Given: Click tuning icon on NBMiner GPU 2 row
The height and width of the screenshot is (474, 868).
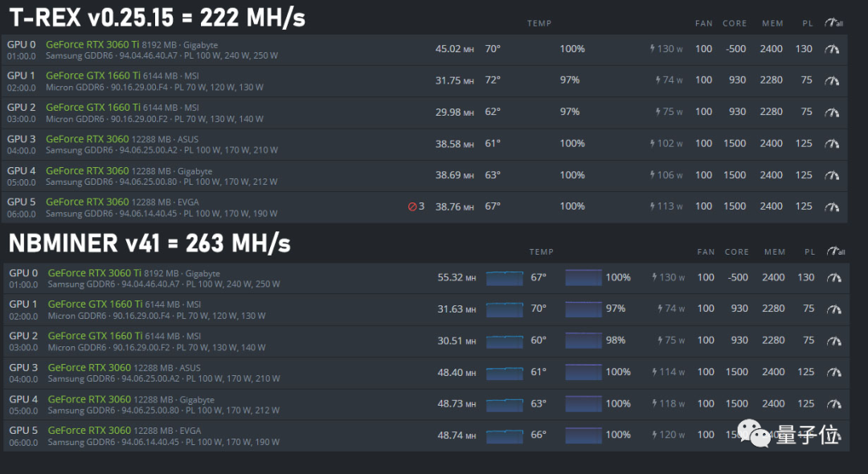Looking at the screenshot, I should tap(834, 341).
